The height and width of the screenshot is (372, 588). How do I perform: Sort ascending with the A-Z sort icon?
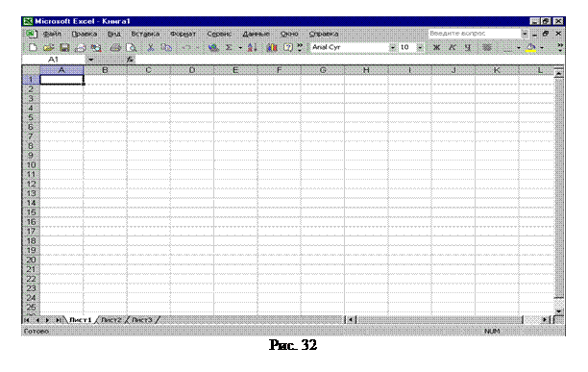coord(252,48)
